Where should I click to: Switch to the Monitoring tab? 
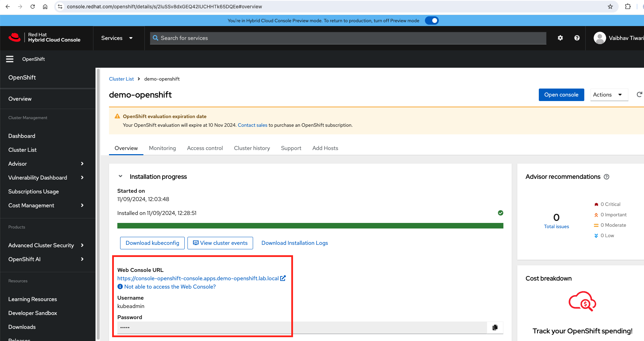pos(162,148)
